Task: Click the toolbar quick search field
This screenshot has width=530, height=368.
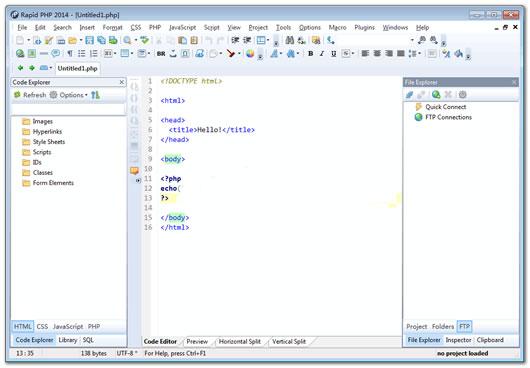Action: (375, 40)
